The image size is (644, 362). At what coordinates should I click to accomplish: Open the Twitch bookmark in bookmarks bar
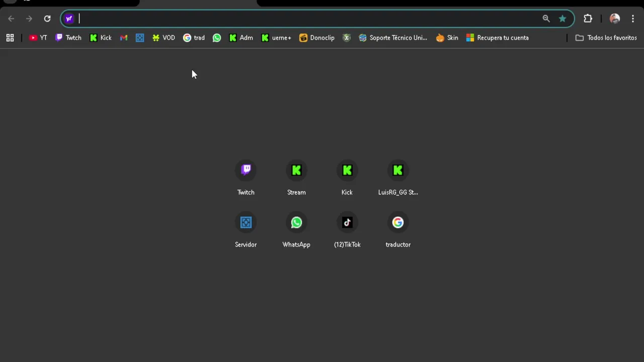(68, 38)
